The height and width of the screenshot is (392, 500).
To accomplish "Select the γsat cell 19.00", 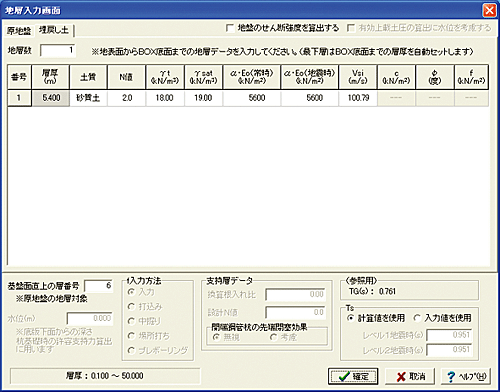I will coord(203,98).
